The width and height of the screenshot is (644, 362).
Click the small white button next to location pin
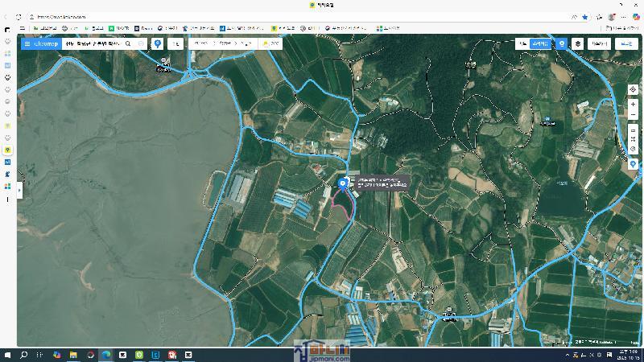click(175, 43)
